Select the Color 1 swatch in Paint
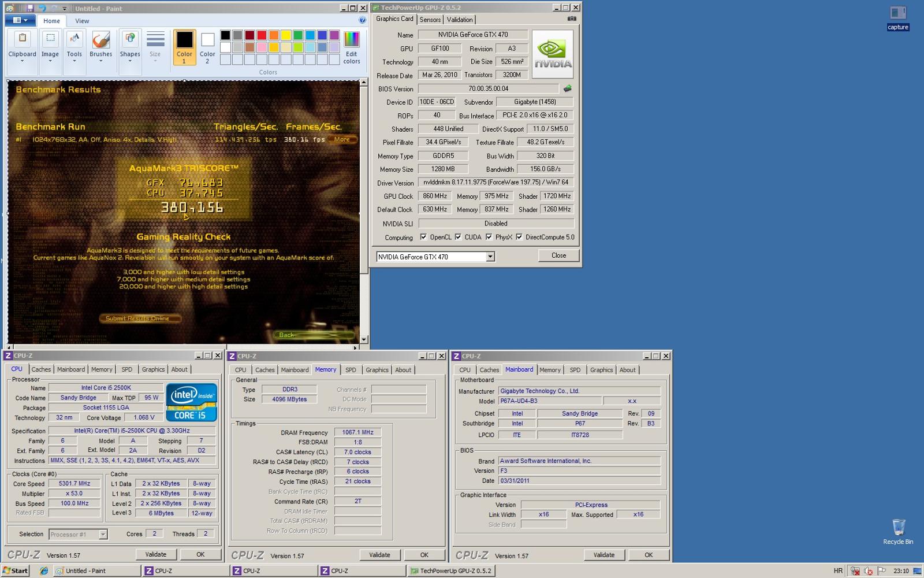924x578 pixels. point(184,47)
